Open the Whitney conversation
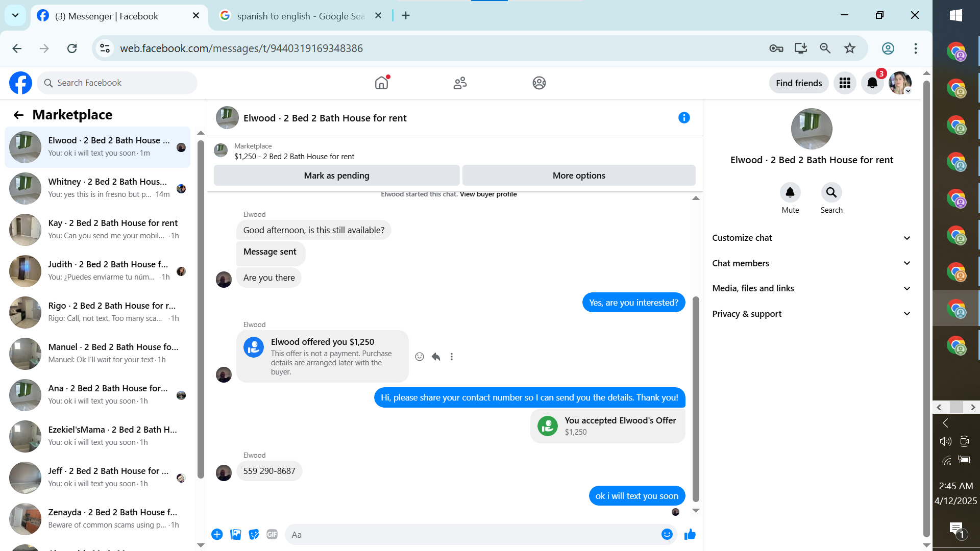The width and height of the screenshot is (980, 551). click(x=97, y=188)
